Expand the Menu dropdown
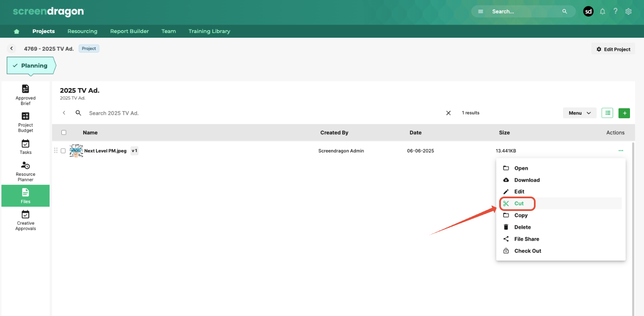The image size is (644, 316). coord(580,113)
